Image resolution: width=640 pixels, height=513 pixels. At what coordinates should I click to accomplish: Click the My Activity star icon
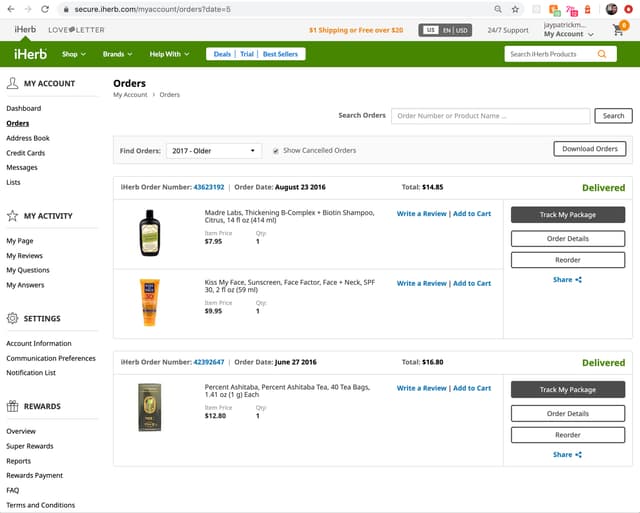tap(12, 215)
